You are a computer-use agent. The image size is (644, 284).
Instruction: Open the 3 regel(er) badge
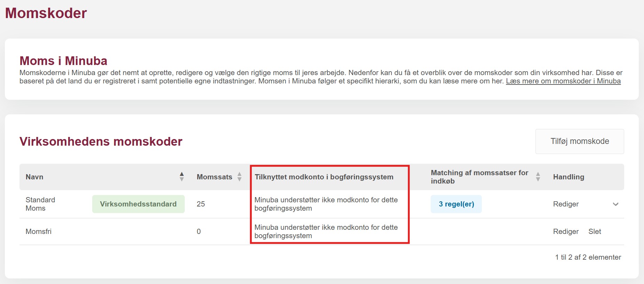click(x=456, y=204)
